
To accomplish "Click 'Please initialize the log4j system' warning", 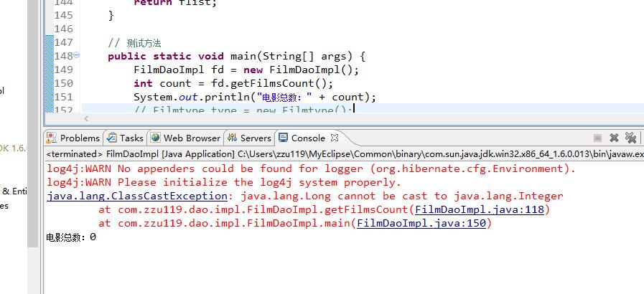I will coord(224,182).
